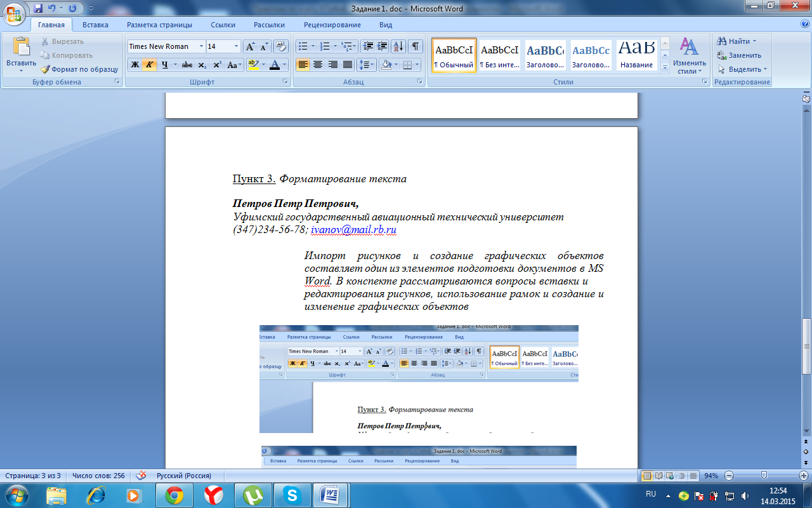Image resolution: width=812 pixels, height=508 pixels.
Task: Click the sort (А-Я) icon
Action: point(398,46)
